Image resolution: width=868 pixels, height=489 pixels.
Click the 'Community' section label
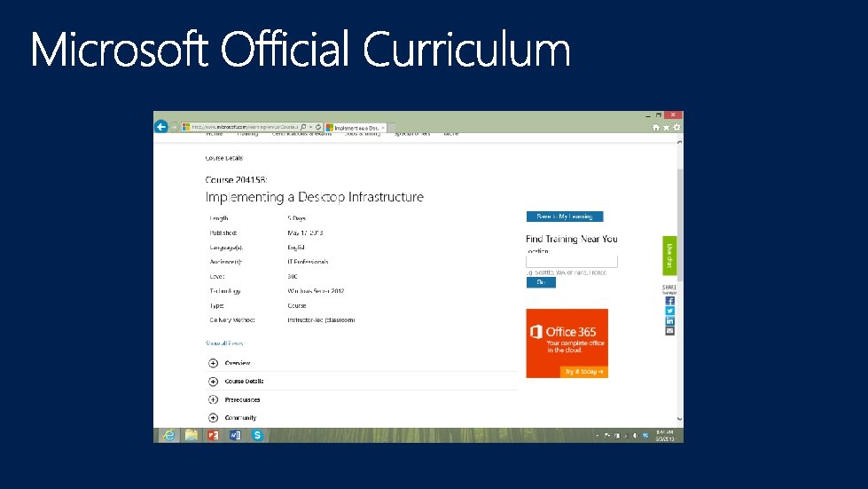pyautogui.click(x=241, y=418)
